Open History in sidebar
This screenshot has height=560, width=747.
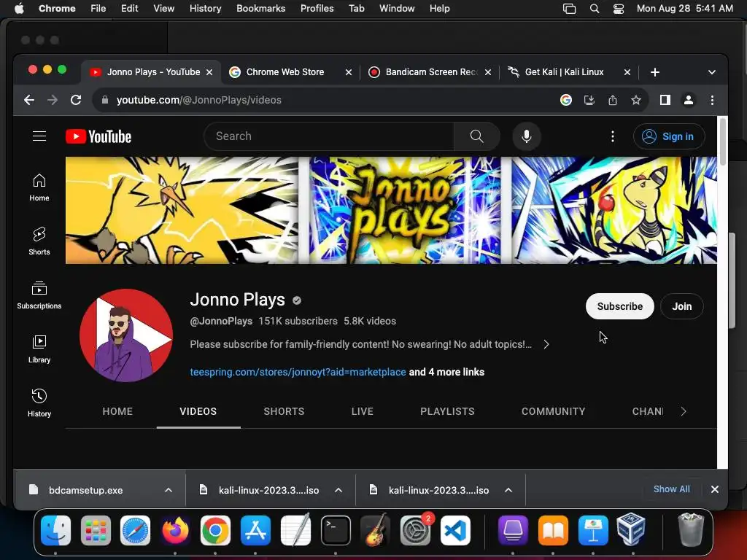coord(39,402)
